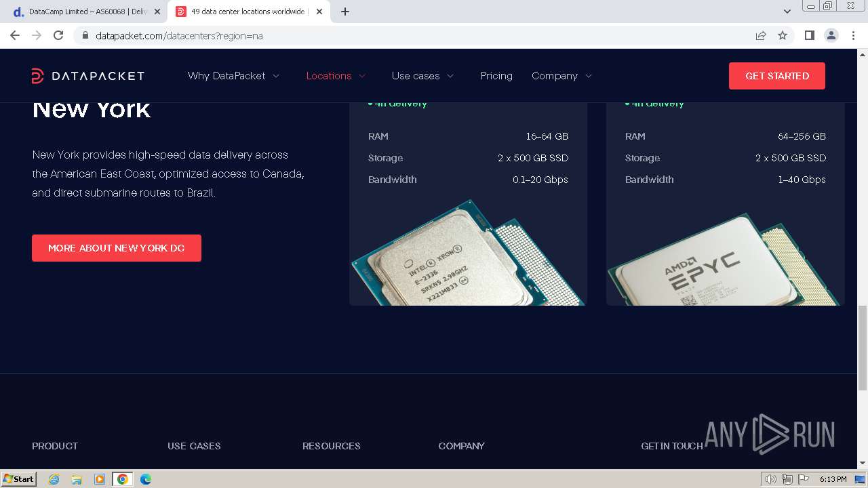Open Action Center flag icon
The image size is (868, 488).
click(x=803, y=479)
